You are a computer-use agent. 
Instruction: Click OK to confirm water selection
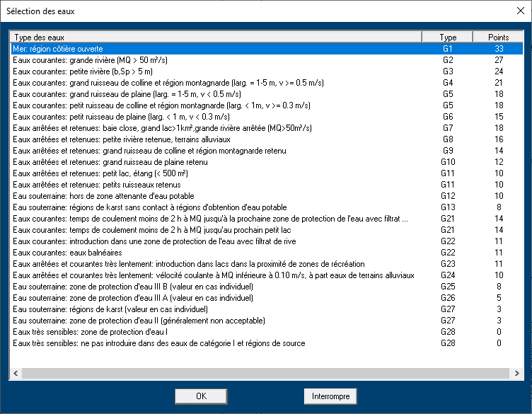[201, 396]
